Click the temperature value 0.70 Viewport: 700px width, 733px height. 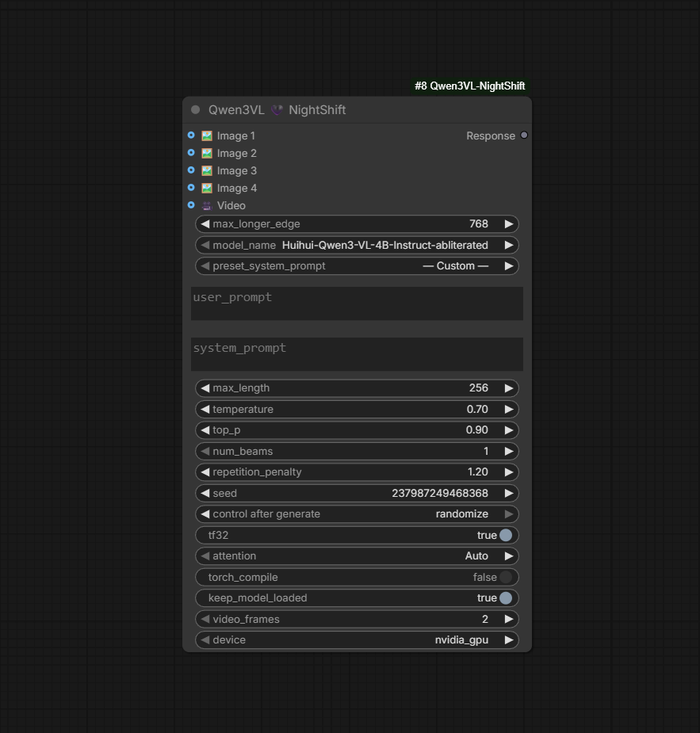477,410
